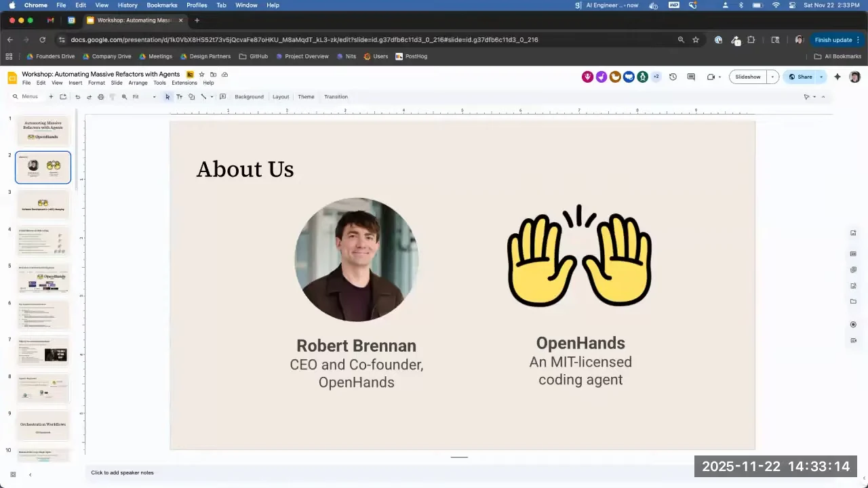Screen dimensions: 868x488
Task: Open the Arrange menu
Action: 138,83
